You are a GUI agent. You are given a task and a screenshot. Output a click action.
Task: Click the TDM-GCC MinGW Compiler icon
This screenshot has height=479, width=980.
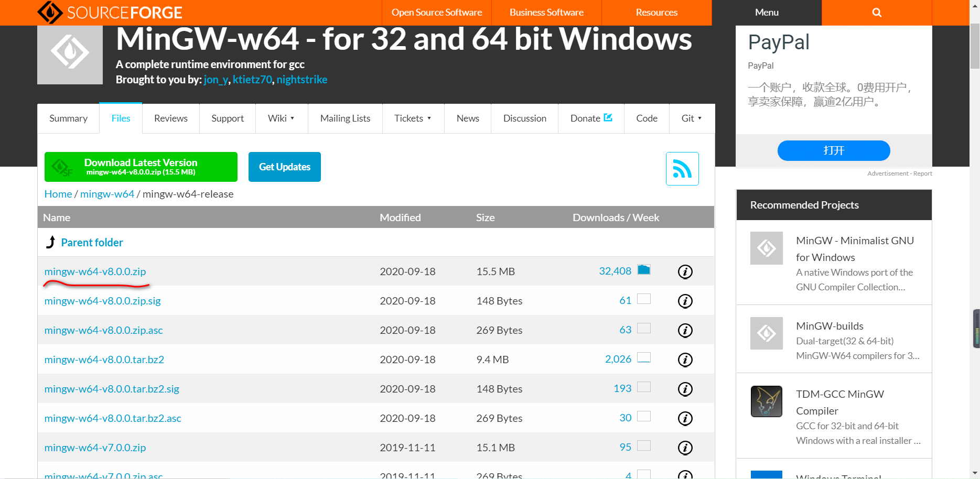(766, 401)
